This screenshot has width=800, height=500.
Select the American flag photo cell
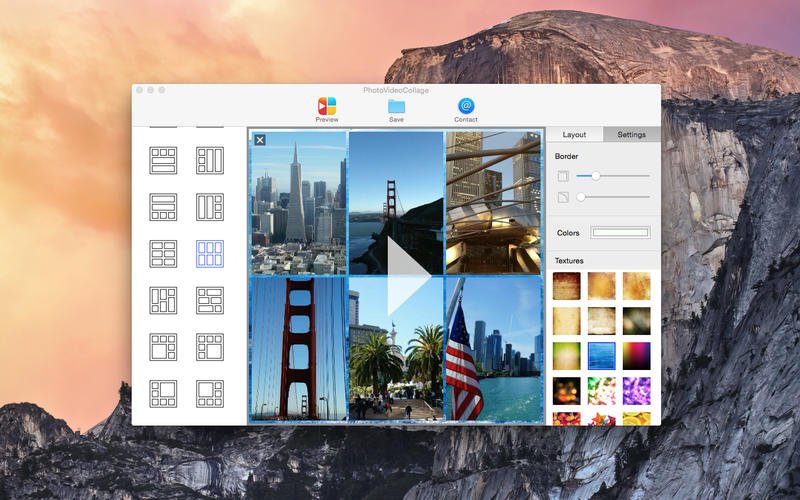[x=493, y=350]
